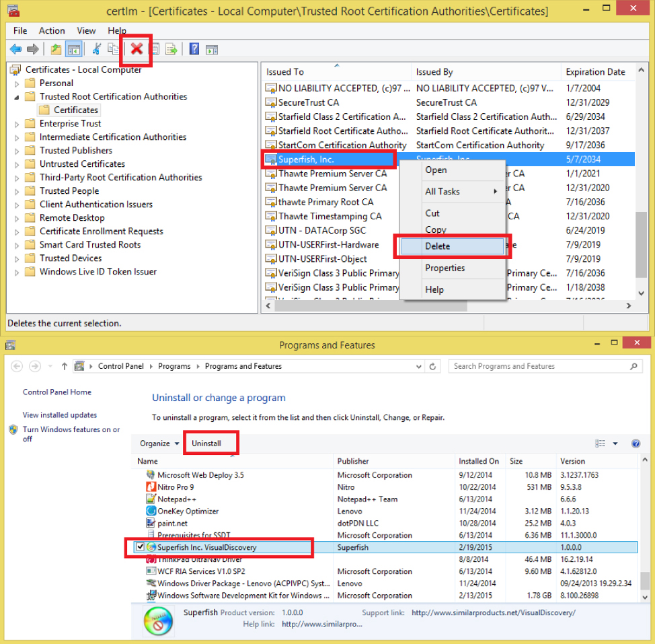
Task: Toggle Show/Hide Console Tree toolbar icon
Action: [73, 49]
